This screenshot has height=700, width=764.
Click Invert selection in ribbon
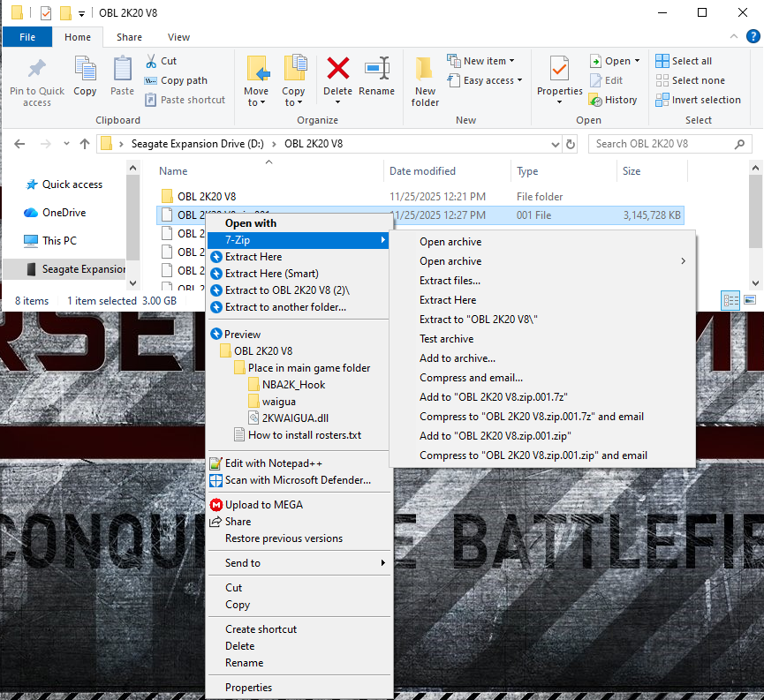pyautogui.click(x=699, y=100)
